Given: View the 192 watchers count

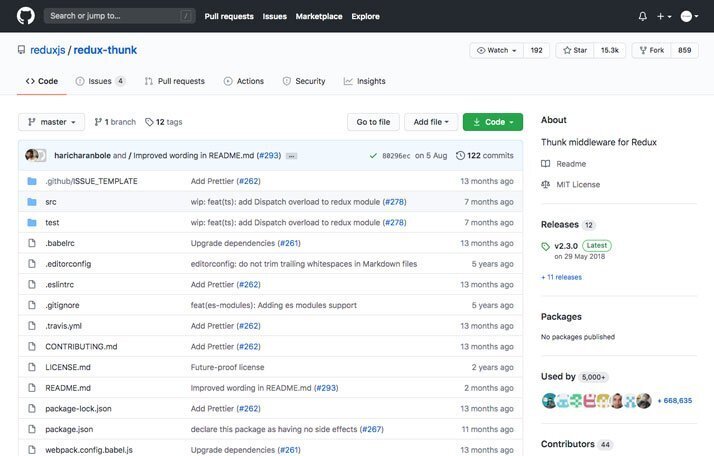Looking at the screenshot, I should pyautogui.click(x=536, y=50).
